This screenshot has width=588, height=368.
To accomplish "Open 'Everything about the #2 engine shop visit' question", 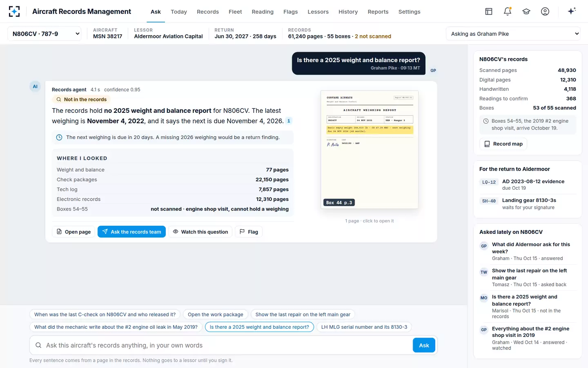I will click(x=528, y=338).
